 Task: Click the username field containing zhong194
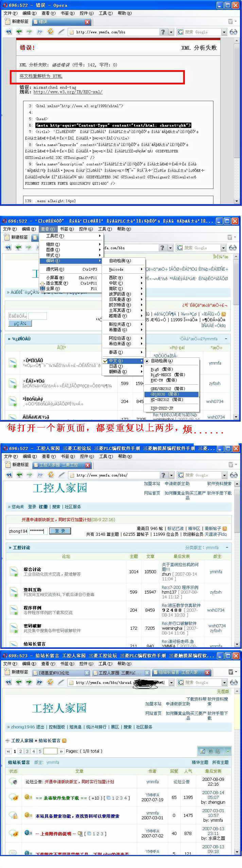click(x=18, y=531)
